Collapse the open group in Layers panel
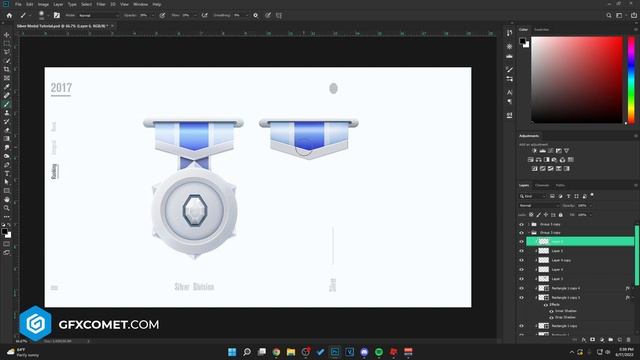The image size is (640, 360). pyautogui.click(x=529, y=233)
